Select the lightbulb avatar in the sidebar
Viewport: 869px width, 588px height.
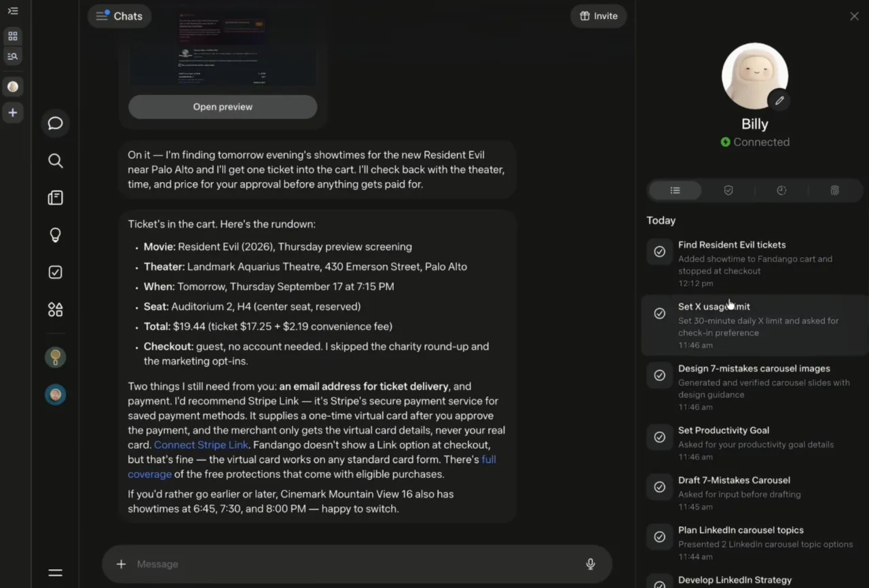pos(56,357)
